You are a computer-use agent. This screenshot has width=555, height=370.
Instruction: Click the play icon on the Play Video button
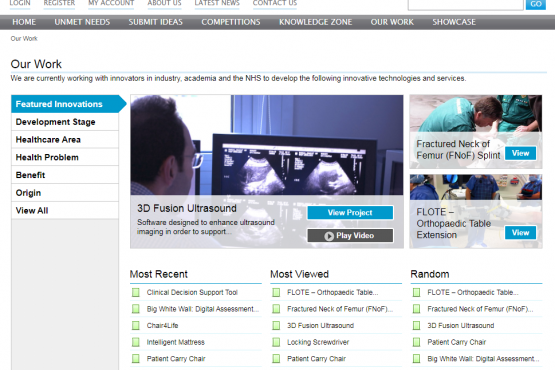[x=329, y=236]
